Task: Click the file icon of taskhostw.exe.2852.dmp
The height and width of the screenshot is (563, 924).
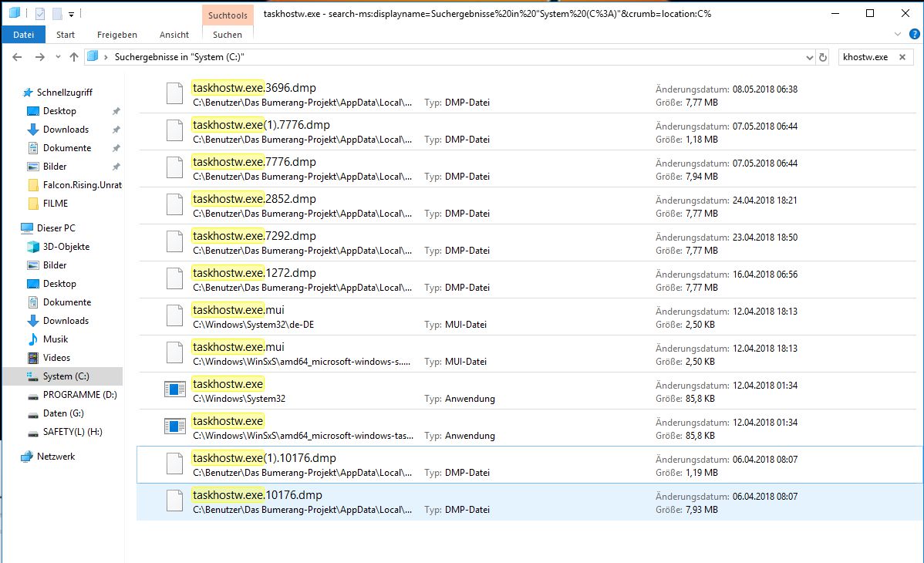Action: pos(174,204)
